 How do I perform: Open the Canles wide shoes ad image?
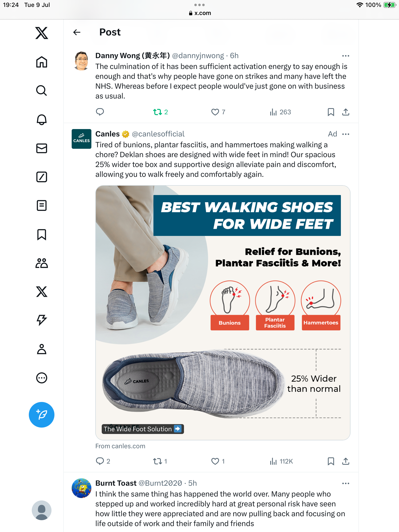point(223,313)
